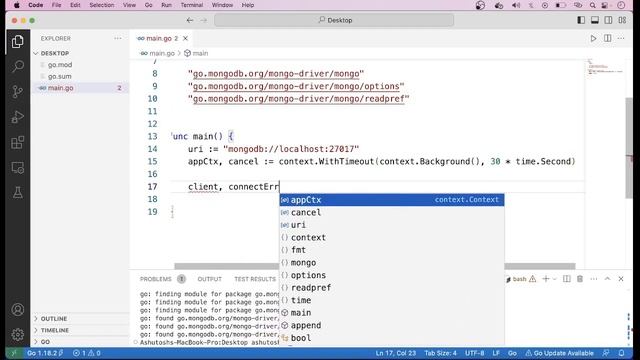Choose appCtx autocomplete suggestion
The height and width of the screenshot is (360, 640).
[392, 200]
